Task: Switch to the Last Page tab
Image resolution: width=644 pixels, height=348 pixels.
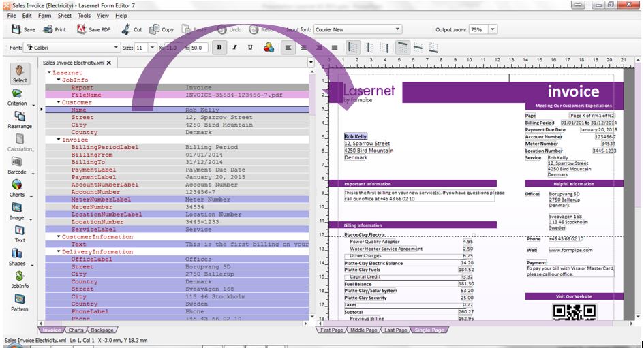Action: [395, 330]
